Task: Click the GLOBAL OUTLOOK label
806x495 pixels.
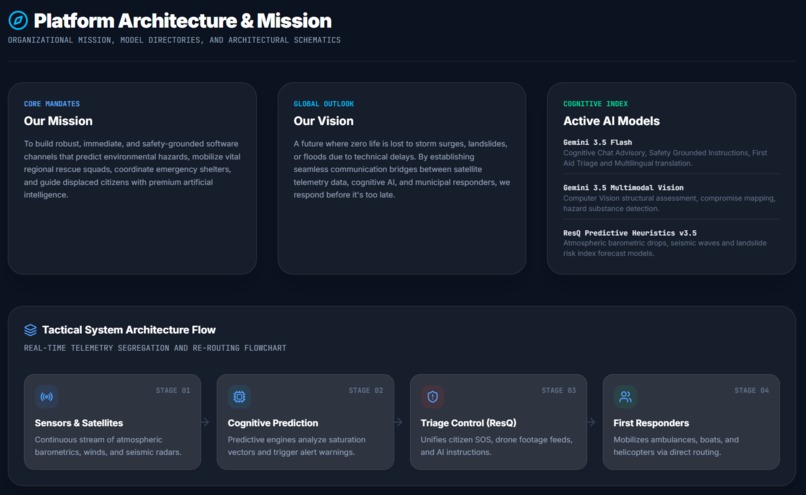Action: 323,104
